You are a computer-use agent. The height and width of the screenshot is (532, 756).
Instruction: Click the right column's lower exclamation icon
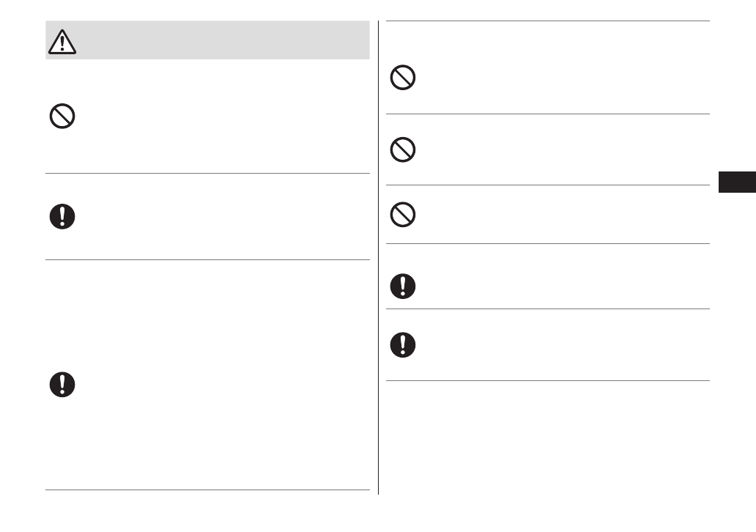pos(403,345)
